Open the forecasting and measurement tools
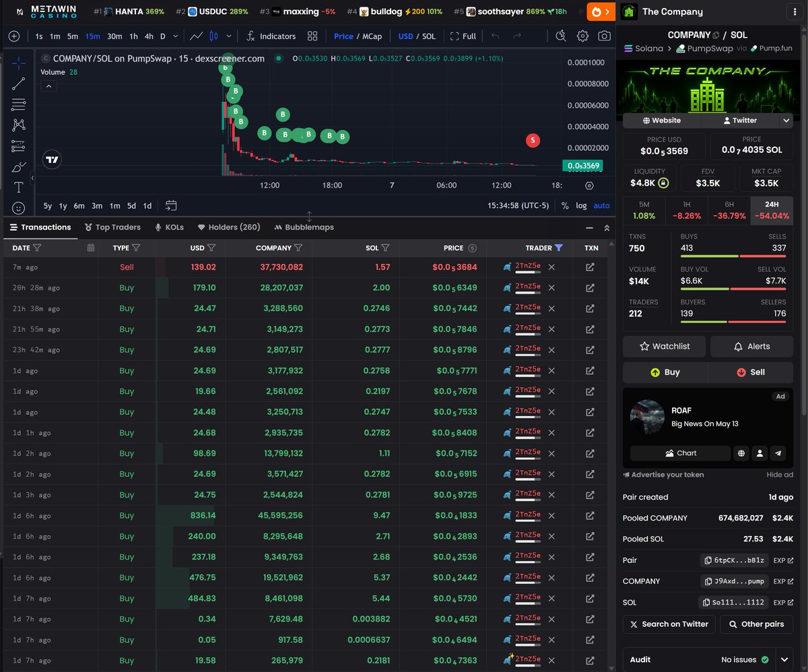This screenshot has width=808, height=672. tap(18, 146)
